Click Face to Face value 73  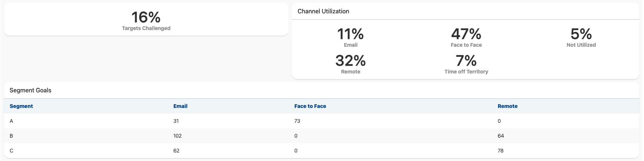coord(297,121)
